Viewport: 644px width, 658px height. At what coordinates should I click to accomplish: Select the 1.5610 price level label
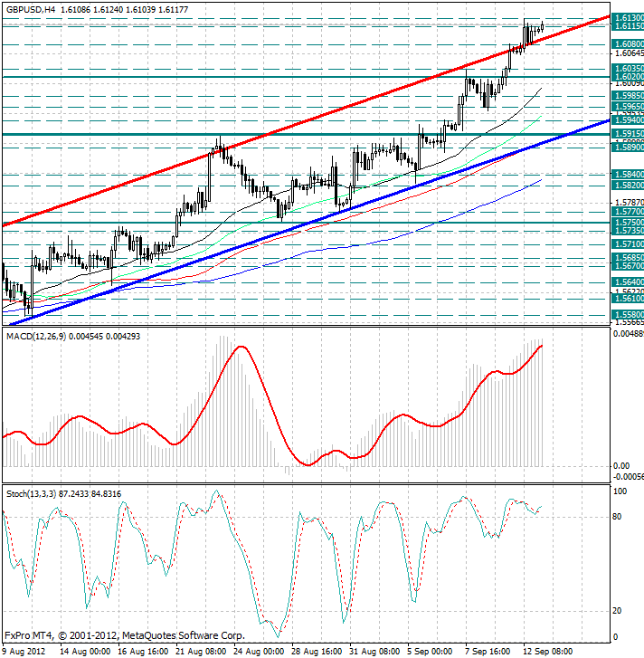[628, 299]
